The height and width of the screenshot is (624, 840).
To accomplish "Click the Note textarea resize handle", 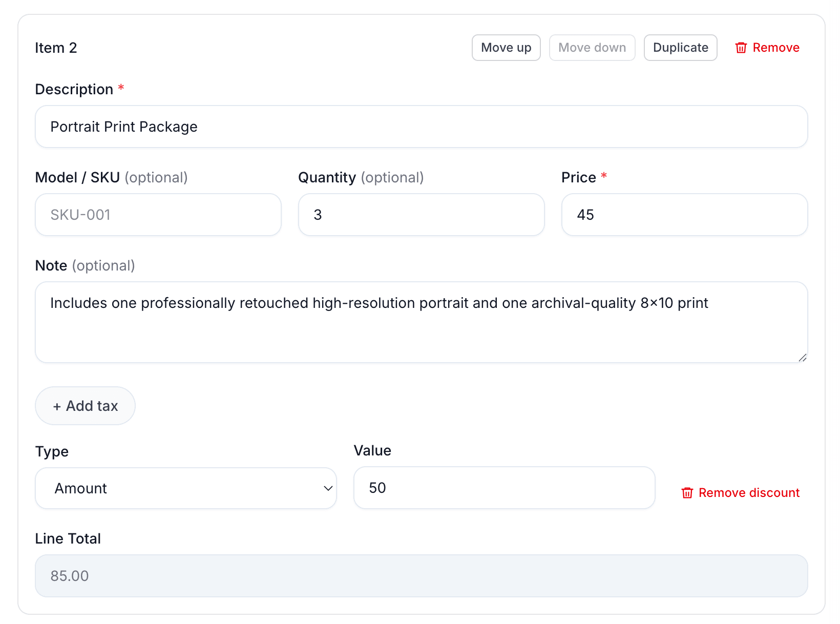I will tap(802, 358).
